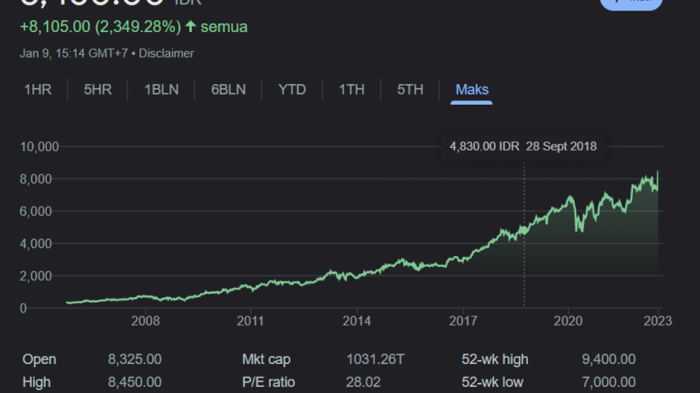Click the P/E ratio value 28.02

click(363, 382)
